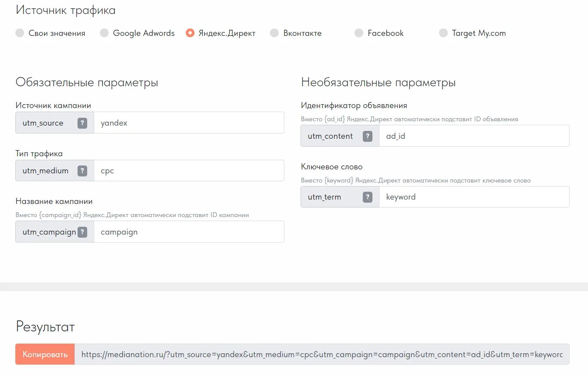The image size is (588, 376).
Task: Focus the utm_content field containing ad_id
Action: click(474, 136)
